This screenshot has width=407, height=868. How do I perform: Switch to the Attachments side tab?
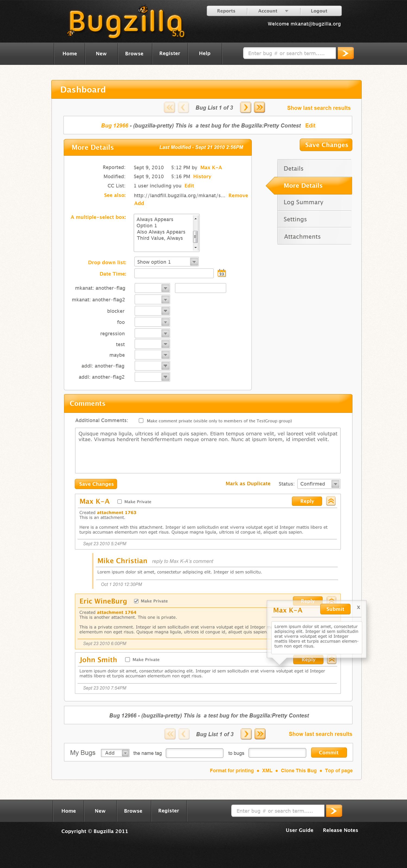314,237
